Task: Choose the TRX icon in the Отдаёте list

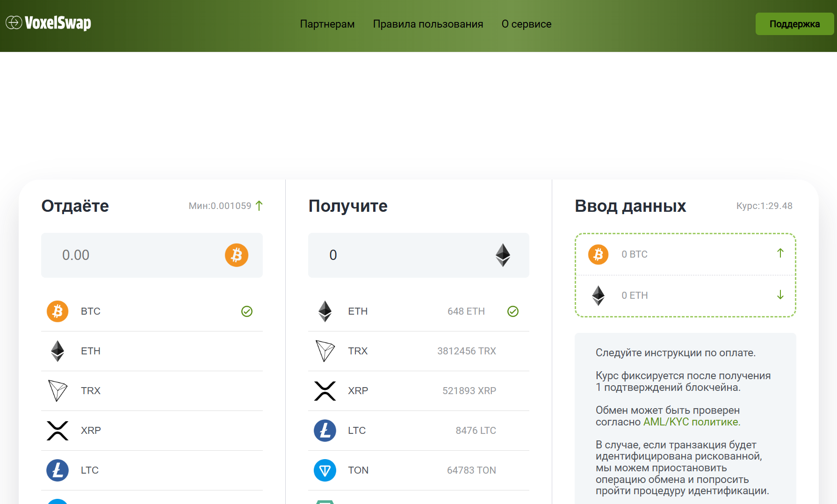Action: click(58, 391)
